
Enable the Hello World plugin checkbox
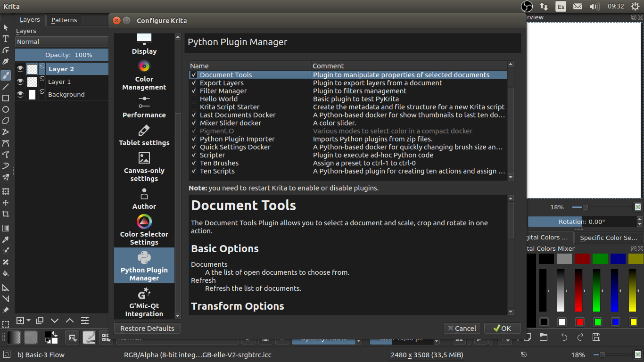coord(194,99)
